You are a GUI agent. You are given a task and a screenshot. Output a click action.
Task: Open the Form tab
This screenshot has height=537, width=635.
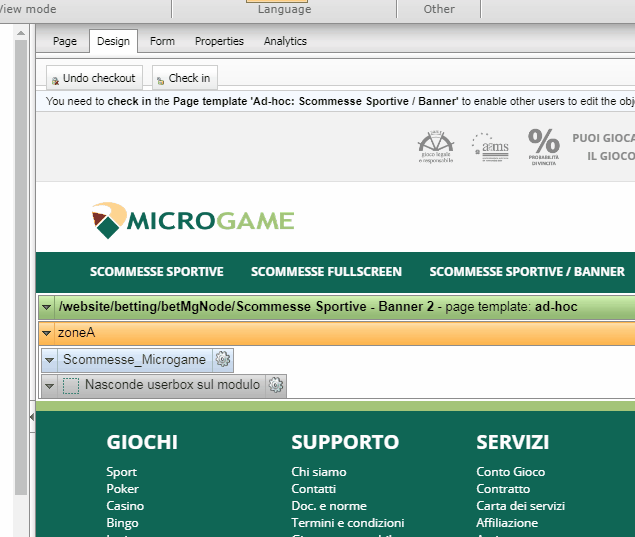click(x=162, y=41)
